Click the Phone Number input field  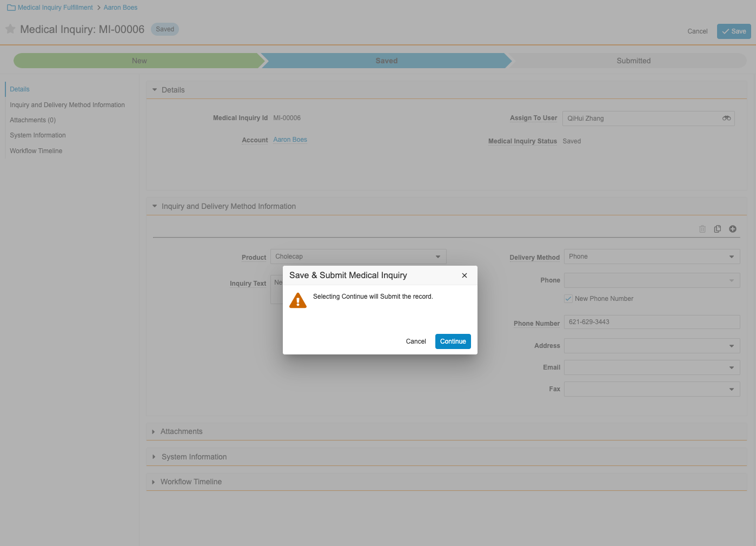click(x=652, y=322)
